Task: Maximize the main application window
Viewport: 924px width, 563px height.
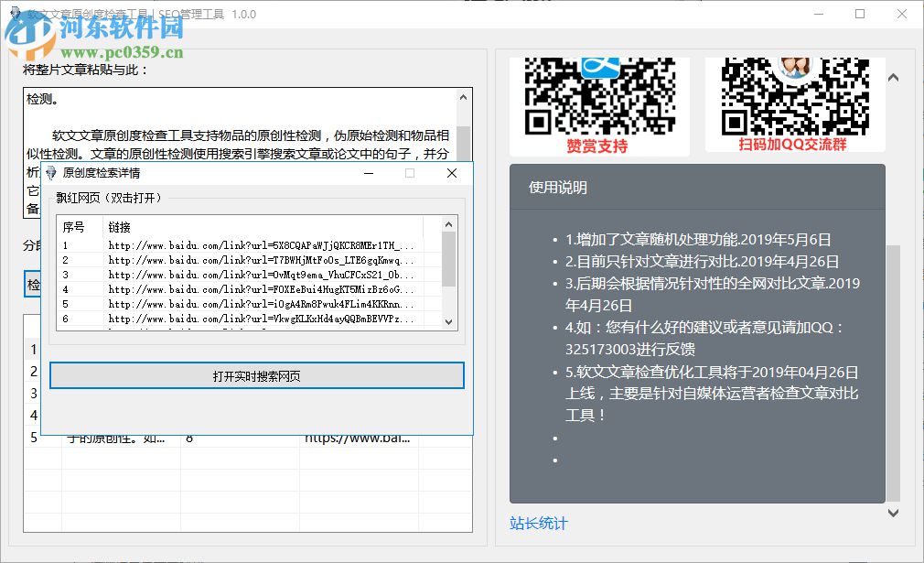Action: (860, 14)
